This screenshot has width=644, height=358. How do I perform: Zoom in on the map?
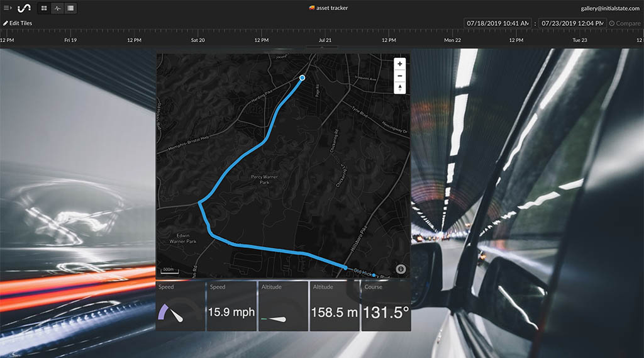(400, 64)
